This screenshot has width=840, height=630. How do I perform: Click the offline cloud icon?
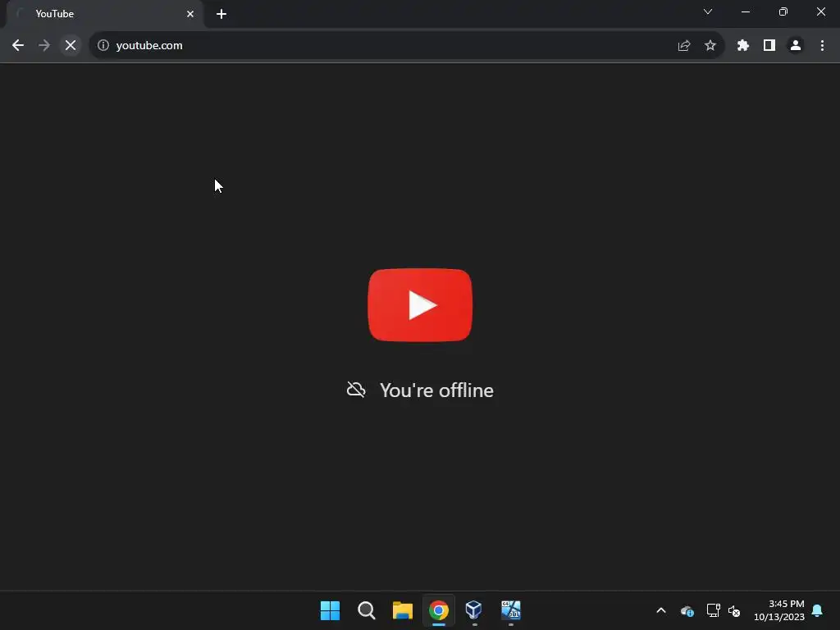pyautogui.click(x=356, y=390)
